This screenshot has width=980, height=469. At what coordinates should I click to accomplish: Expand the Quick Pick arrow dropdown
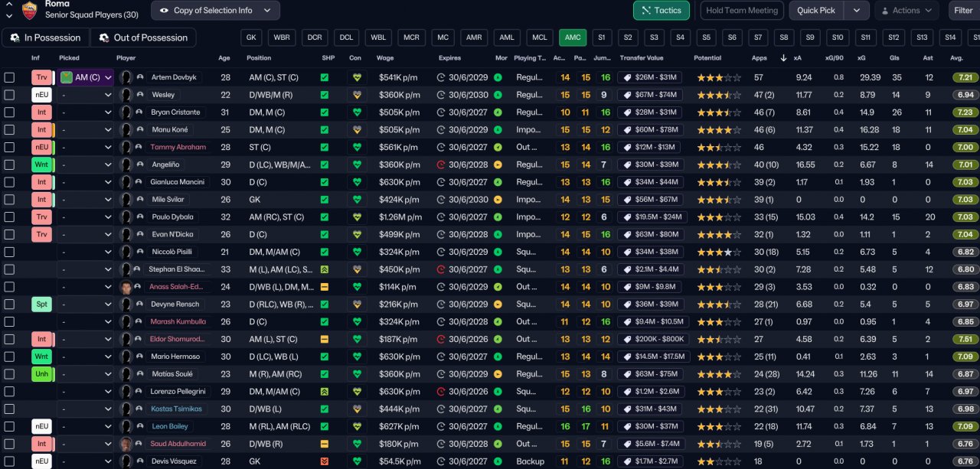click(x=857, y=11)
